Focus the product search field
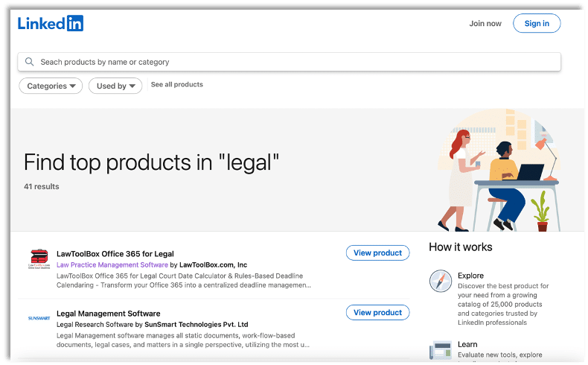Viewport: 588px width, 365px height. click(x=289, y=62)
